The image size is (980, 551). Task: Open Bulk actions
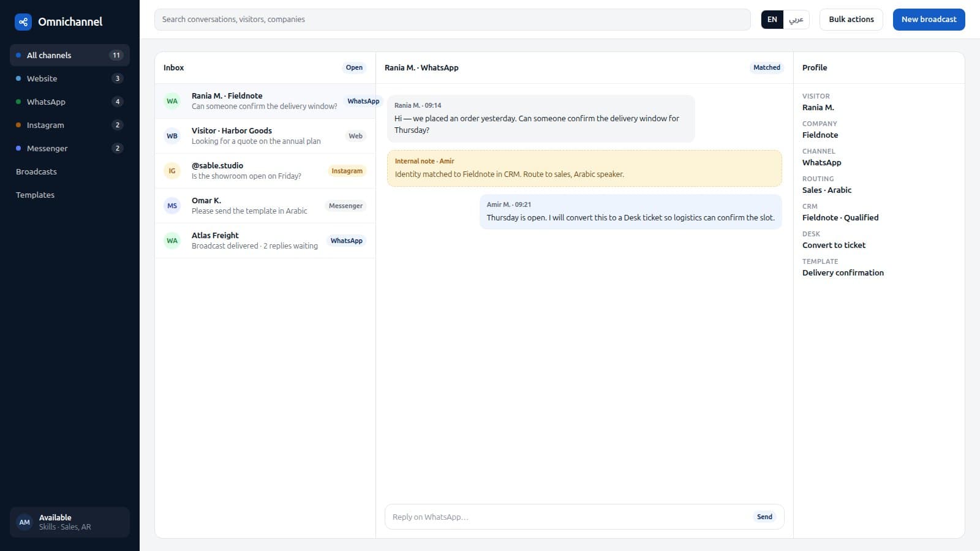pyautogui.click(x=851, y=20)
